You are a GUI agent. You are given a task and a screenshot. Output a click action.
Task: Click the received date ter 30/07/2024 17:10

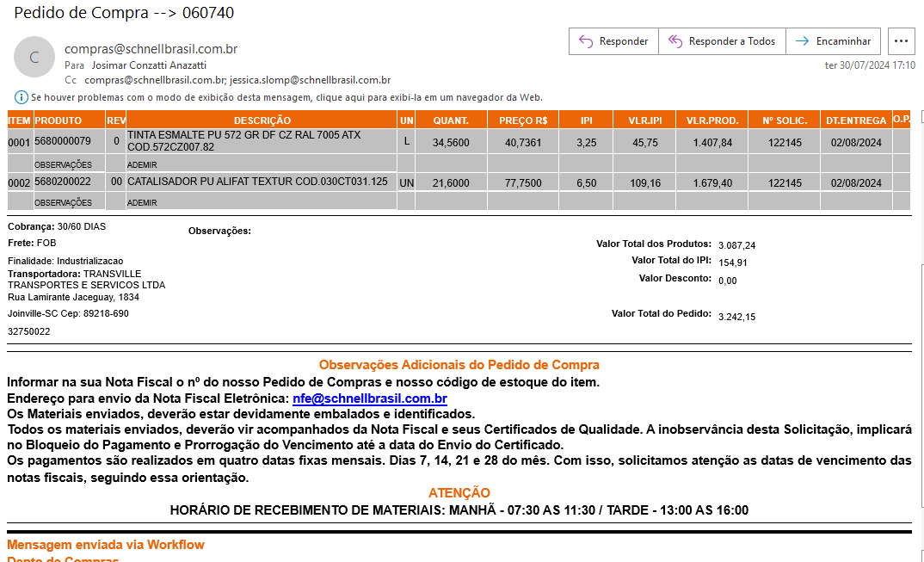point(869,65)
